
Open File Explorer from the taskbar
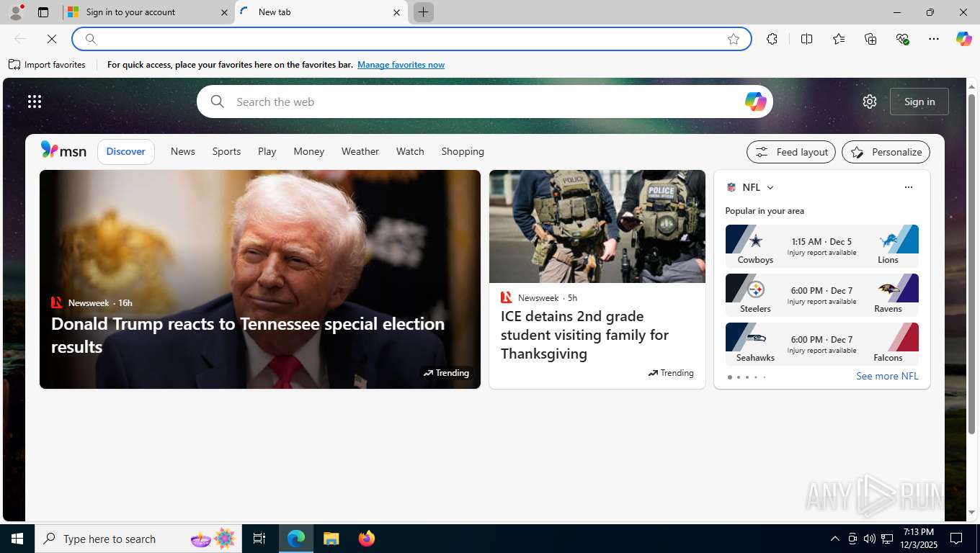[331, 539]
